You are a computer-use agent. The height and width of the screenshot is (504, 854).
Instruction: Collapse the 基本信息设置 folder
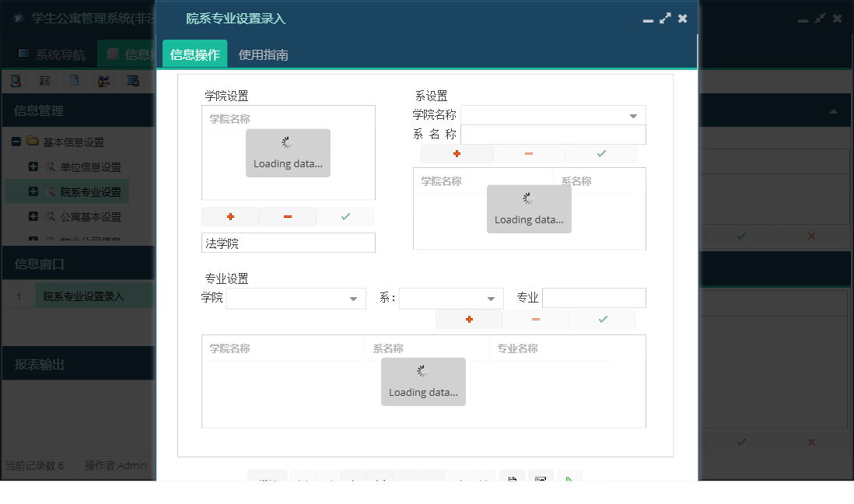[16, 142]
